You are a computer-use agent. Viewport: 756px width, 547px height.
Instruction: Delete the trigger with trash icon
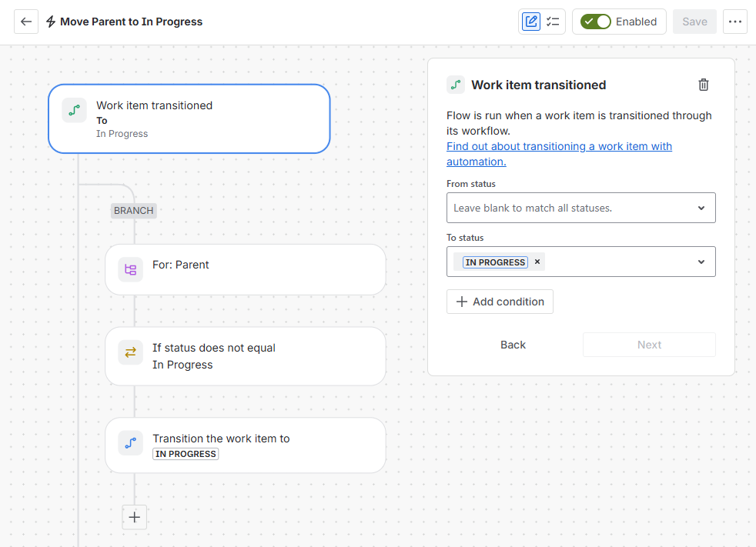tap(704, 85)
